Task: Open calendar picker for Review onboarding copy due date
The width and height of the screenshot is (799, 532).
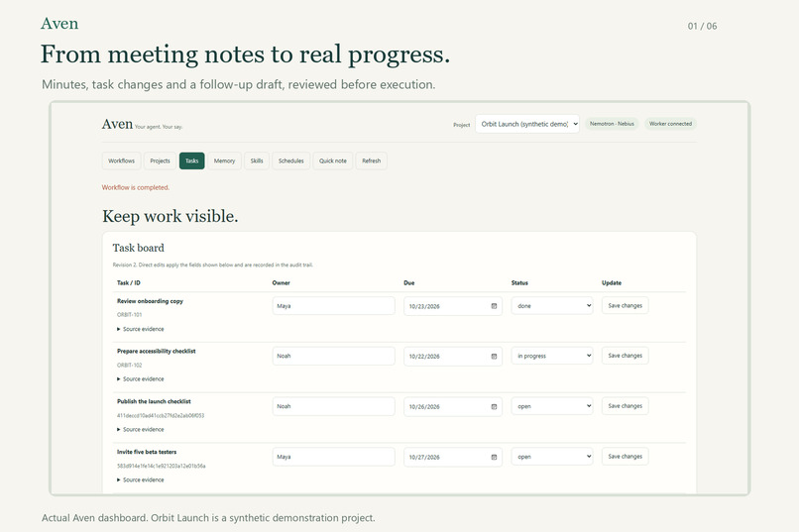Action: [x=494, y=306]
